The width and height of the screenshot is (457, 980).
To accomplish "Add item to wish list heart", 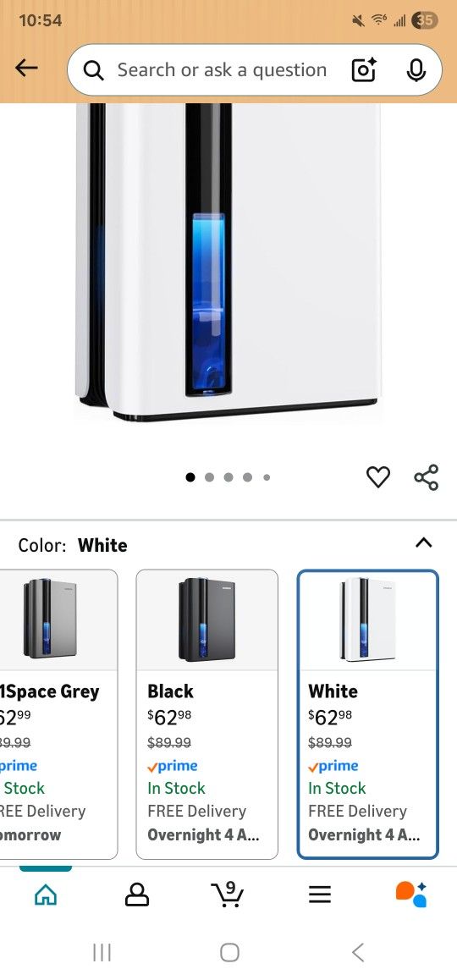I will [x=377, y=477].
